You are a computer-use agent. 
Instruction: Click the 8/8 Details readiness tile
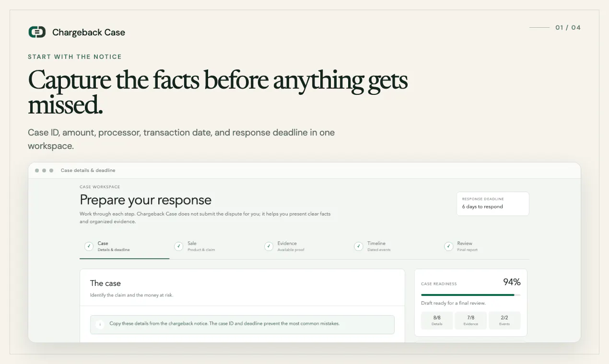[437, 320]
